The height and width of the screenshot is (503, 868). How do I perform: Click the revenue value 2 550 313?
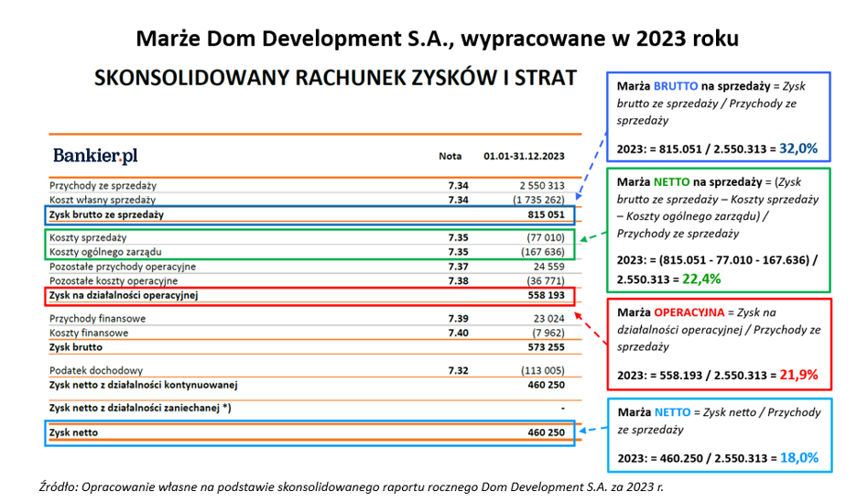(x=539, y=186)
